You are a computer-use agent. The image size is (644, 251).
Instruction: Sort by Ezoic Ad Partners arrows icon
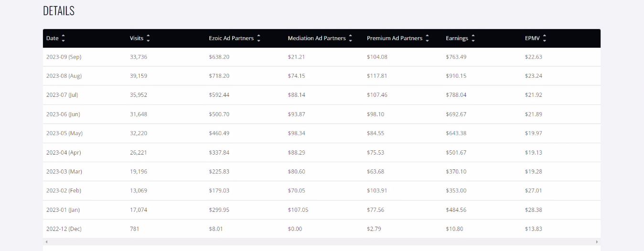coord(258,38)
